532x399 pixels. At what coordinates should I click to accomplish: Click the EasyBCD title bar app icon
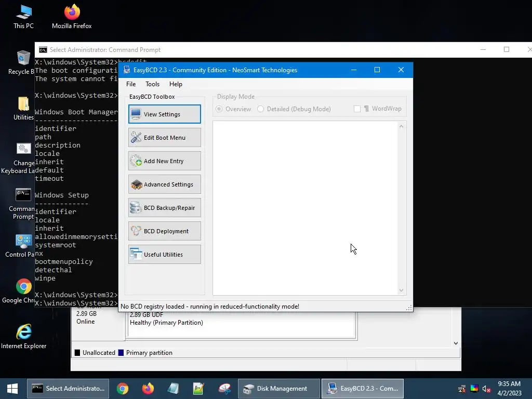127,70
